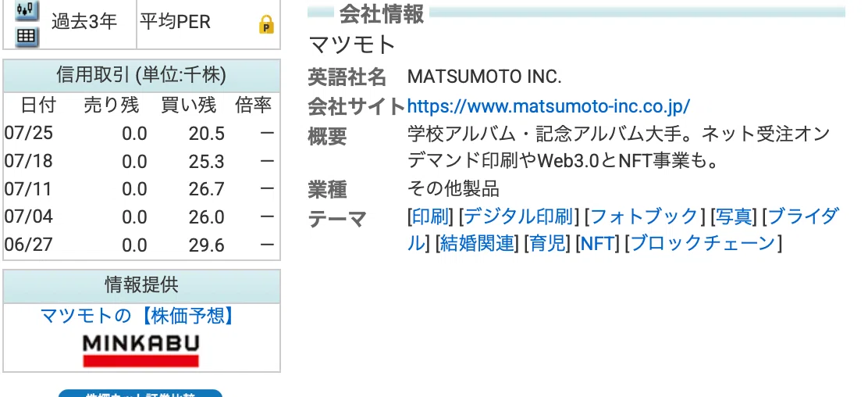Select the 07/18 date cell
This screenshot has height=397, width=868.
(x=28, y=161)
